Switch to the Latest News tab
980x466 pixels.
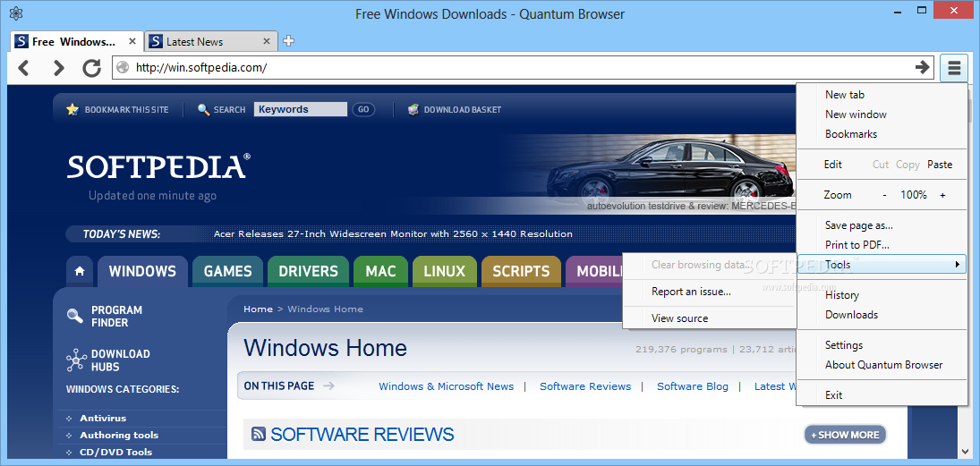210,41
